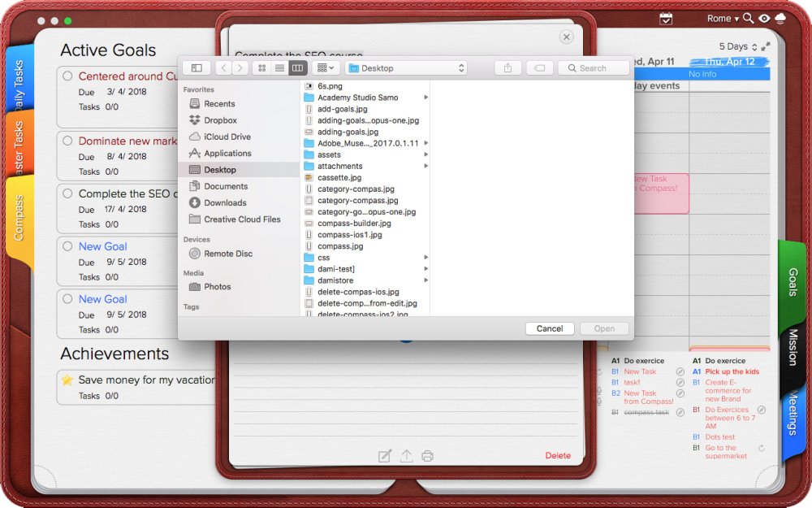Screen dimensions: 812x508
Task: Switch file dialog to icon view
Action: click(262, 68)
